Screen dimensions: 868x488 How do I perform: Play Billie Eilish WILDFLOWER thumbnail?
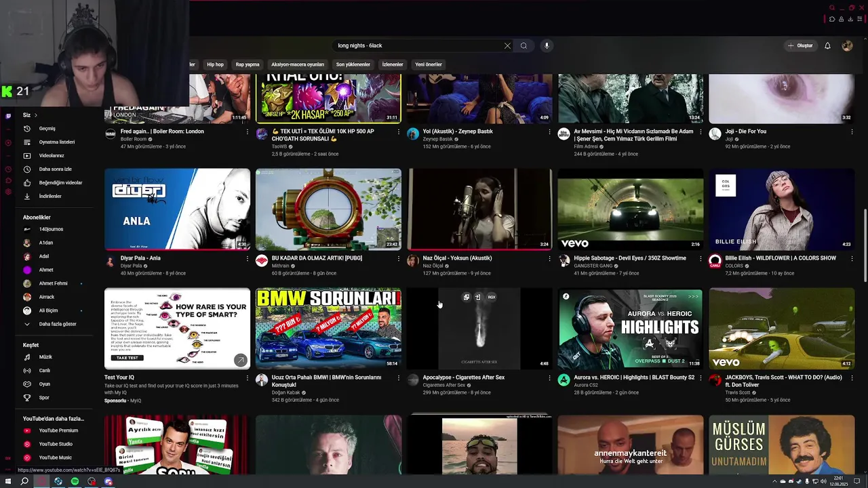click(x=781, y=209)
